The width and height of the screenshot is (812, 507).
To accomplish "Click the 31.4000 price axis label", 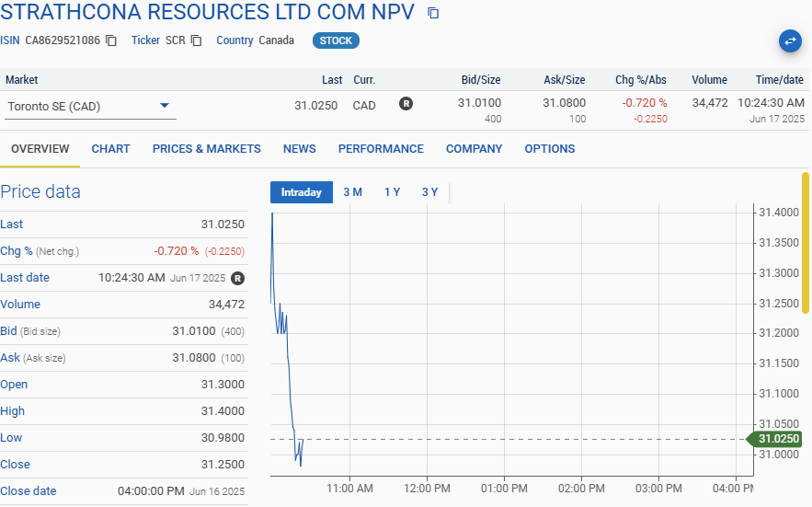I will coord(779,213).
